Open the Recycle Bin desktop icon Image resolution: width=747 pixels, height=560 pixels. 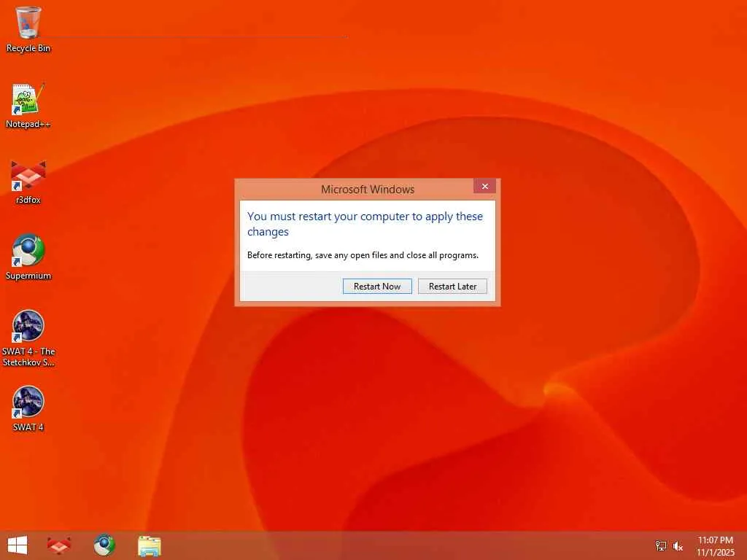(28, 29)
